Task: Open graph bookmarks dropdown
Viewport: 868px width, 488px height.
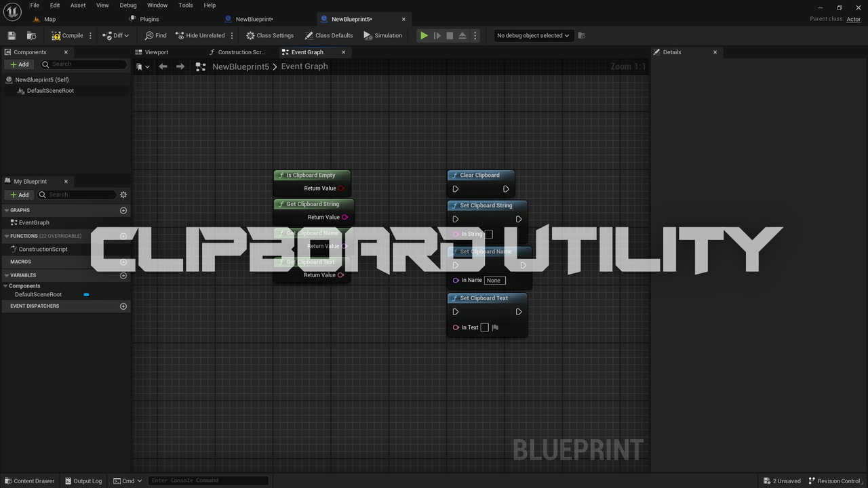Action: click(142, 66)
